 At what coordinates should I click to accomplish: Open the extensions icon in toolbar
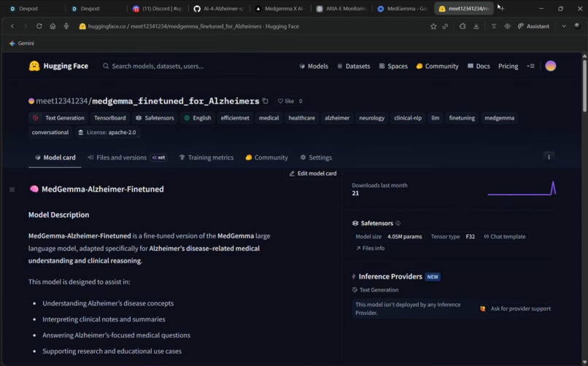463,26
